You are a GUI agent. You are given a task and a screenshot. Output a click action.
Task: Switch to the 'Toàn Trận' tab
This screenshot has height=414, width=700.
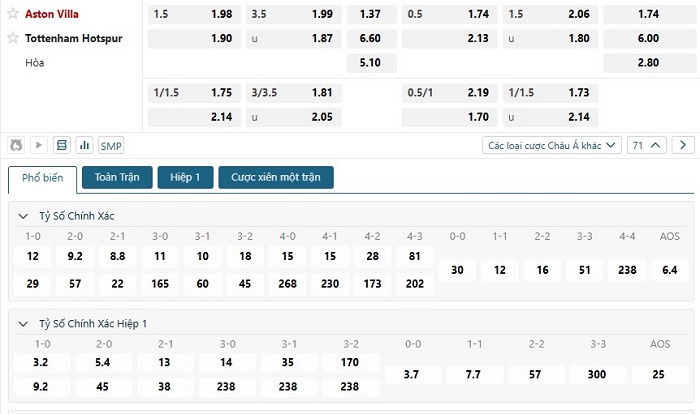point(117,178)
